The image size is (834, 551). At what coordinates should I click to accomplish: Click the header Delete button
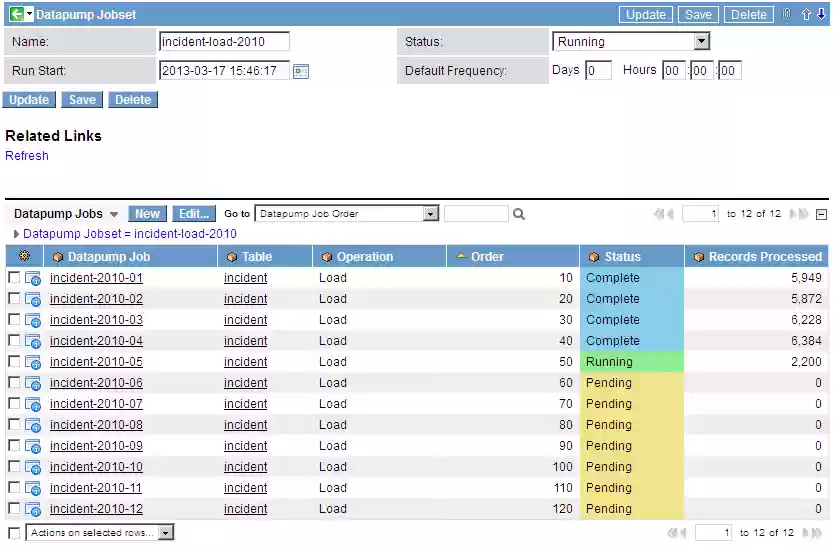click(x=748, y=15)
